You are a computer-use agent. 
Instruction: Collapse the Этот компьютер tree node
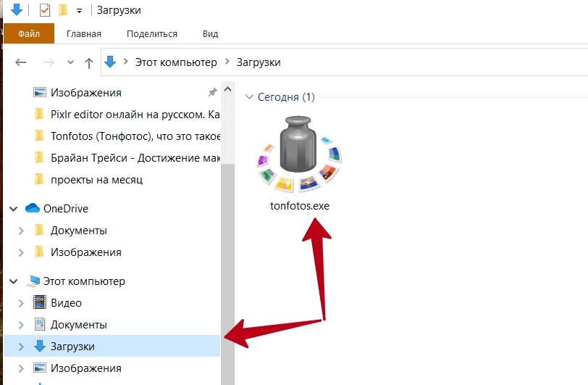[14, 281]
